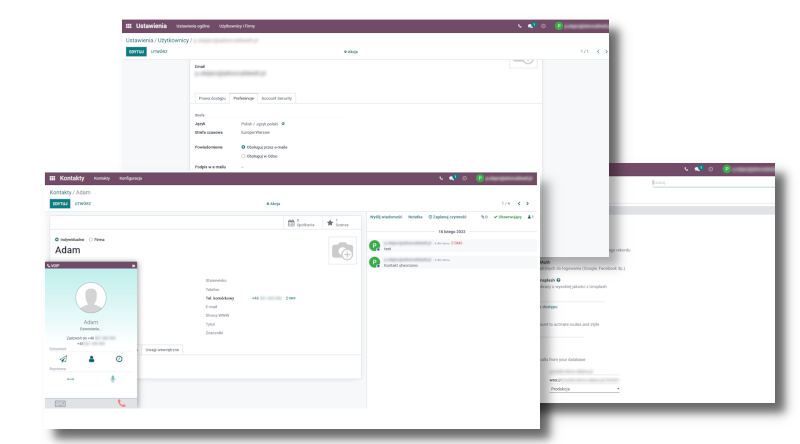
Task: Click attachments paperclip count in chatter
Action: [484, 217]
